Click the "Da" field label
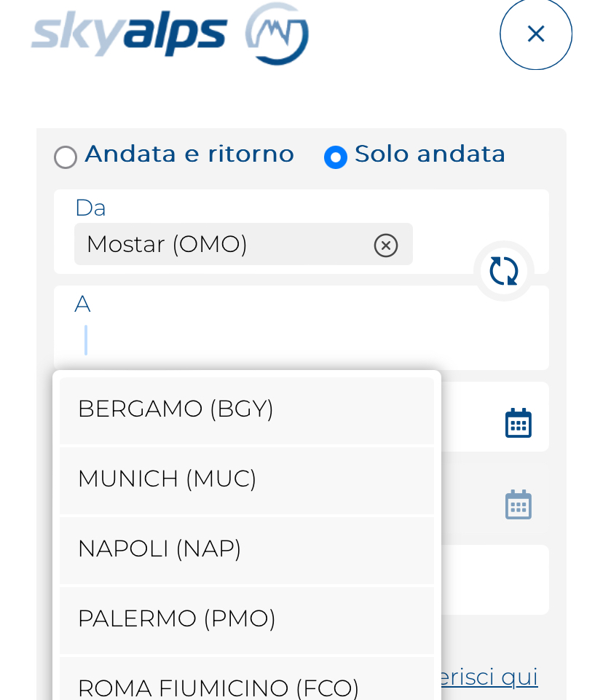Viewport: 603px width, 700px height. click(x=90, y=208)
